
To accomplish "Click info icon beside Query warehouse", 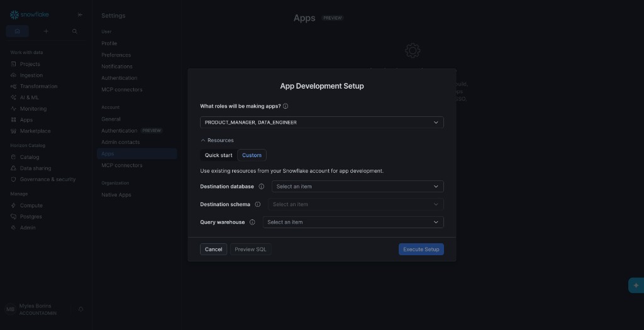I will [252, 222].
